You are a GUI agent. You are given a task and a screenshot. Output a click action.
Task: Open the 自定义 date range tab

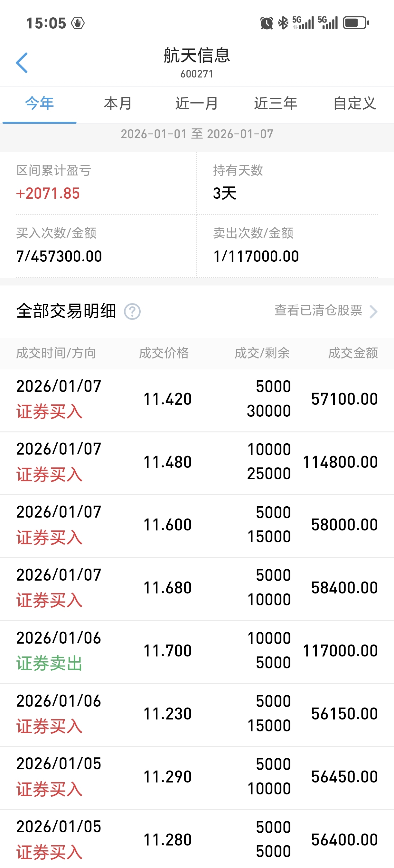tap(354, 103)
